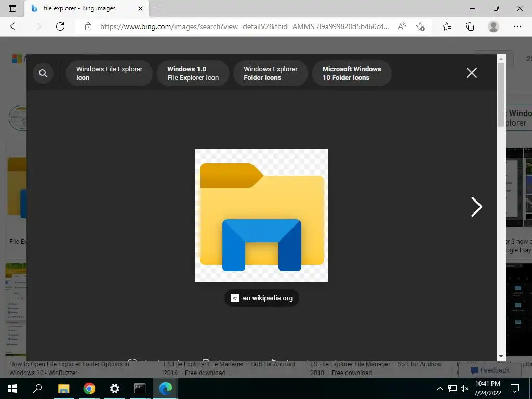532x399 pixels.
Task: Refresh the current page
Action: point(60,26)
